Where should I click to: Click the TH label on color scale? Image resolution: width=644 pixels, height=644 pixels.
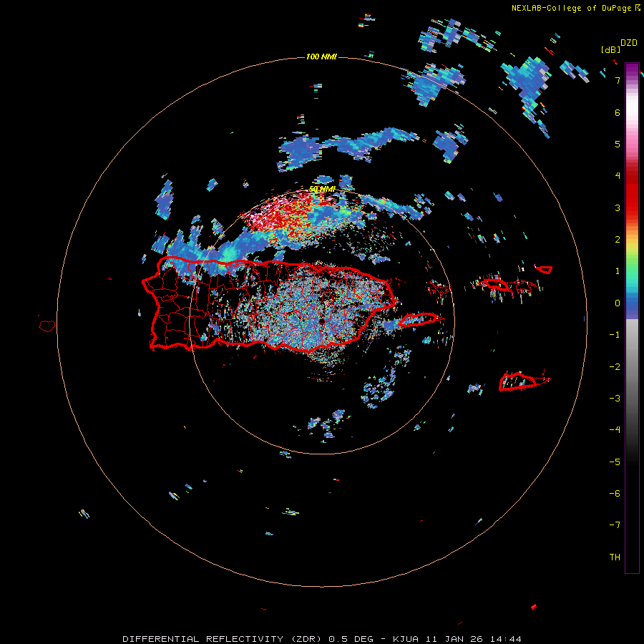(x=615, y=557)
